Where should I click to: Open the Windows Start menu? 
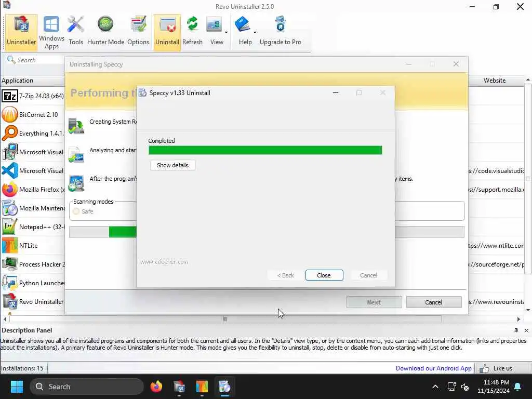[x=17, y=387]
